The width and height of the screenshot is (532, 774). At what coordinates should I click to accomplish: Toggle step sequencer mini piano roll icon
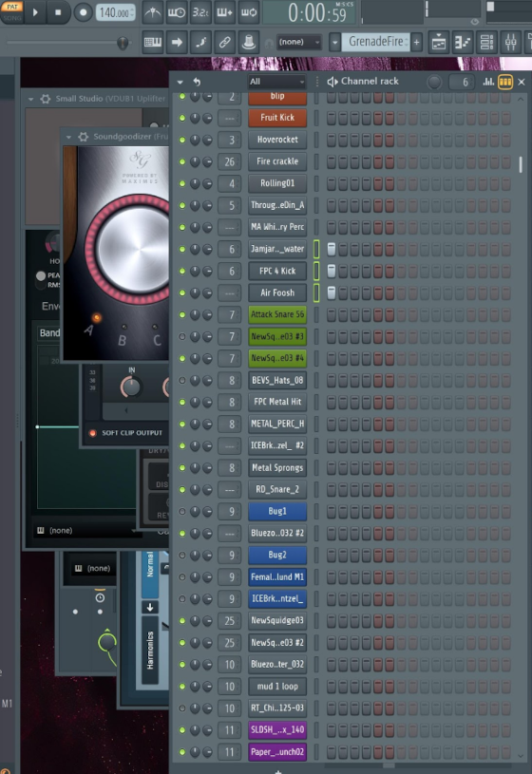504,82
